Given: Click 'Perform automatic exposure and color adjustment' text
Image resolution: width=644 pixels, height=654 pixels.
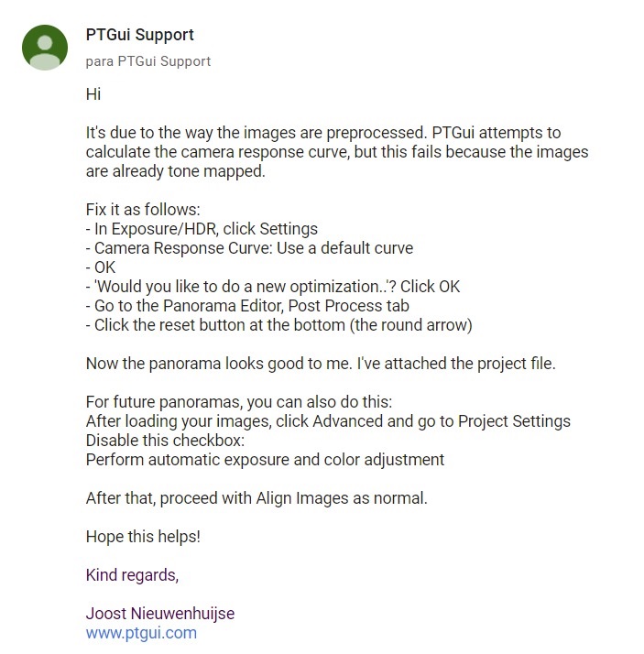Looking at the screenshot, I should click(x=265, y=460).
